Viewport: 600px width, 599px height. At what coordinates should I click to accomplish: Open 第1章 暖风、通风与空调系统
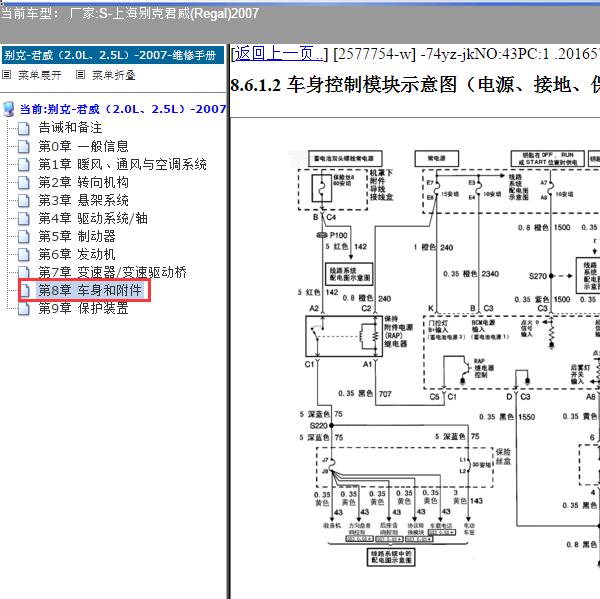tap(122, 164)
